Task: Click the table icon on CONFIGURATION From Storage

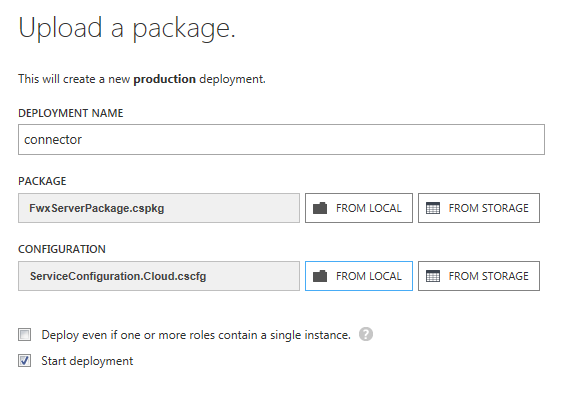Action: click(433, 276)
